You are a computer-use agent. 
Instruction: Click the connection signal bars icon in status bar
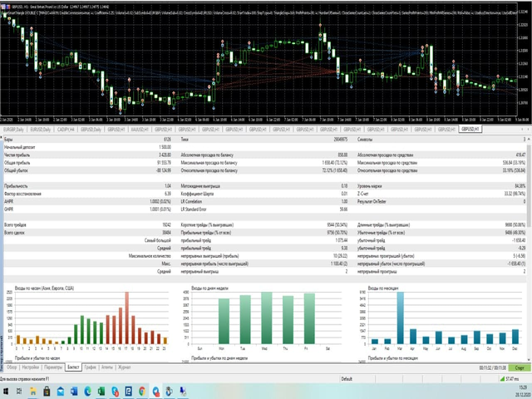pyautogui.click(x=502, y=379)
